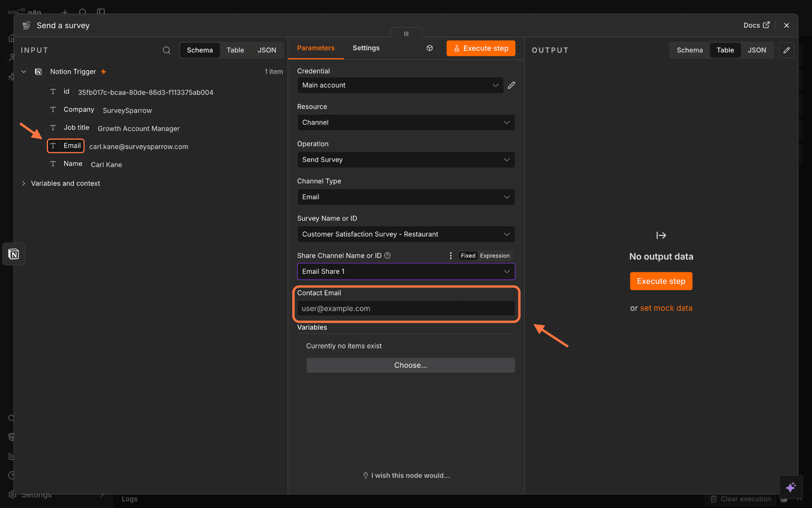Open the Channel Type dropdown
Image resolution: width=812 pixels, height=508 pixels.
(x=406, y=197)
